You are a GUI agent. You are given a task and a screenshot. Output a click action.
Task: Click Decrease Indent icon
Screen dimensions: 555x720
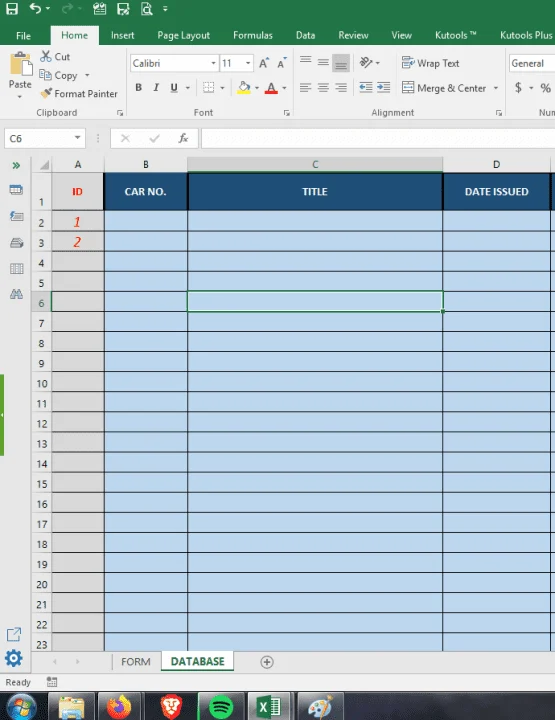click(x=366, y=87)
